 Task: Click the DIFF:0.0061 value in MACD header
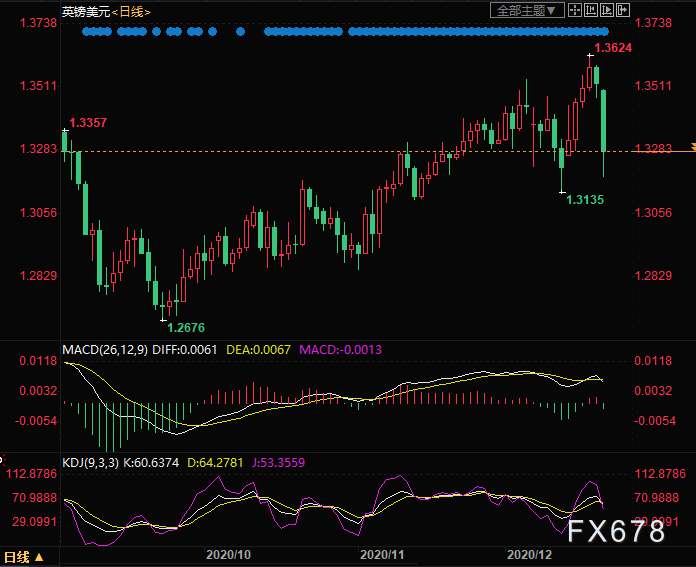pos(188,349)
